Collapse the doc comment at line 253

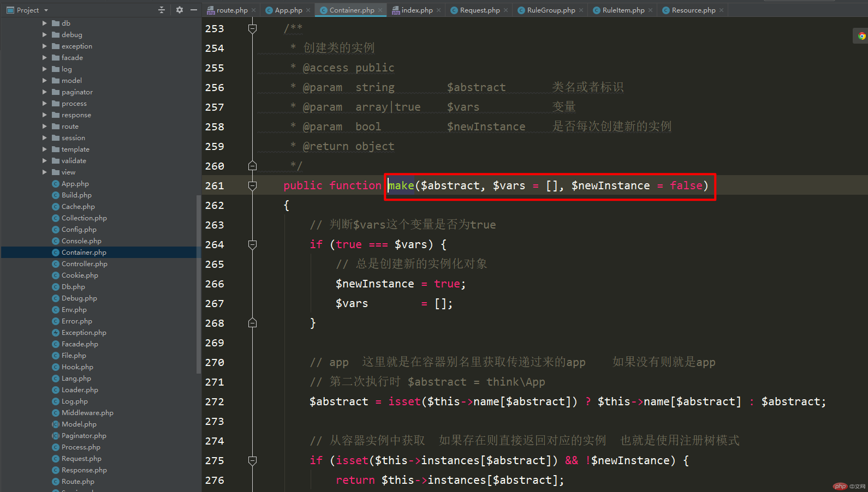[252, 28]
